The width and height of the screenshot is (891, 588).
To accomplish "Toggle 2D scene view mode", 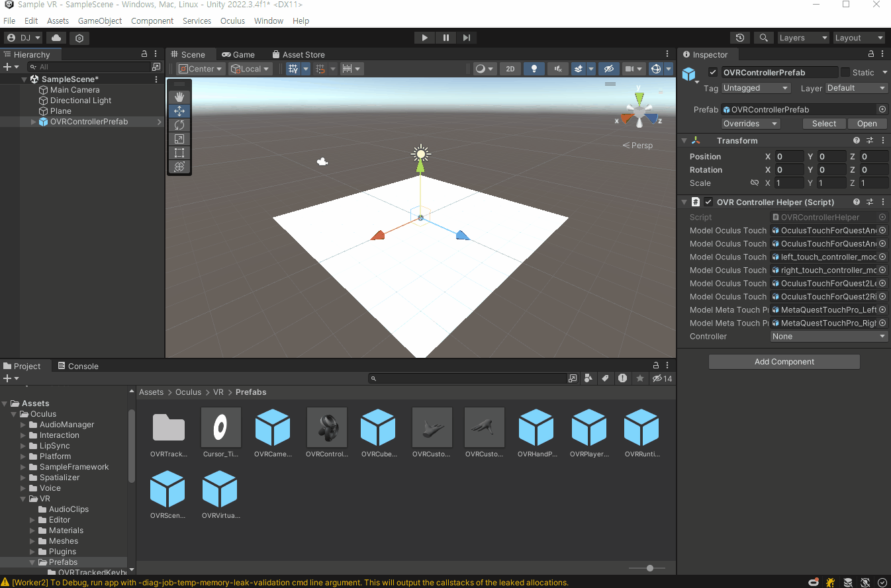I will pos(510,69).
